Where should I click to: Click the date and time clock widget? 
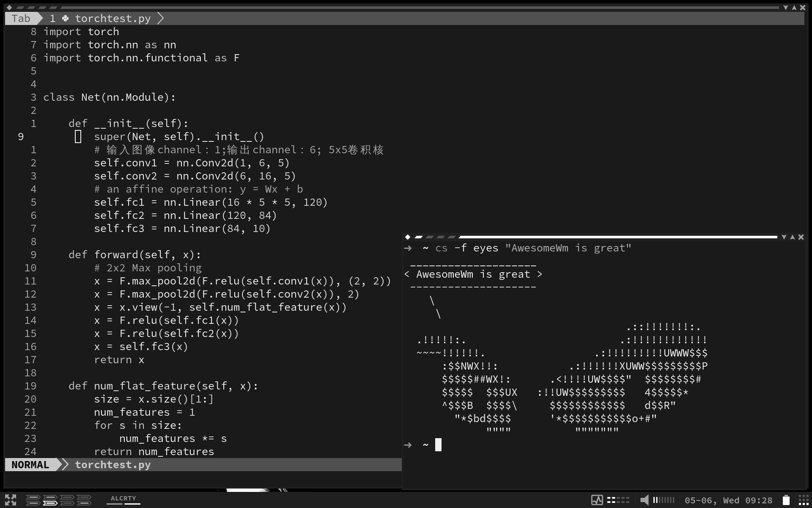[x=728, y=500]
